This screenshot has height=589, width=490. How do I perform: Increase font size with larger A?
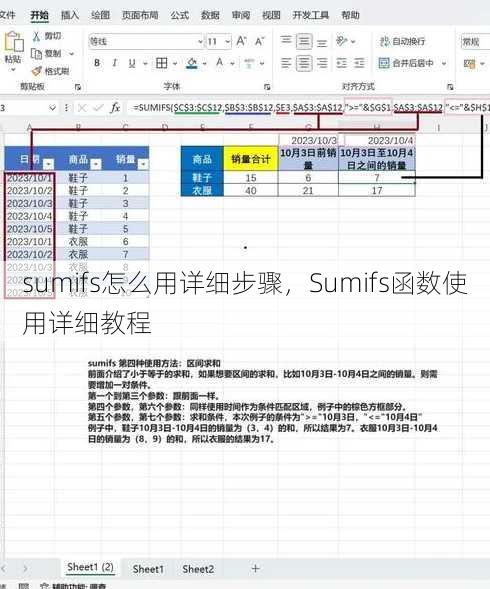pos(241,41)
